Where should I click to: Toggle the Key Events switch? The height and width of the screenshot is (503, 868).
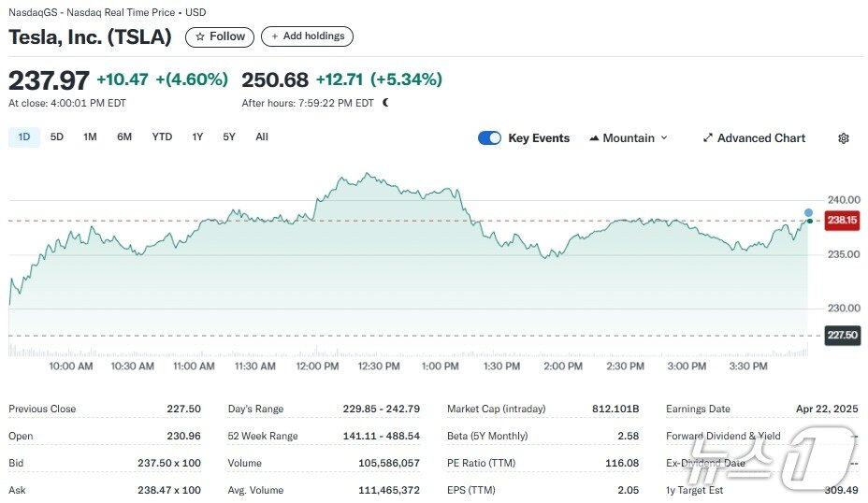point(489,138)
